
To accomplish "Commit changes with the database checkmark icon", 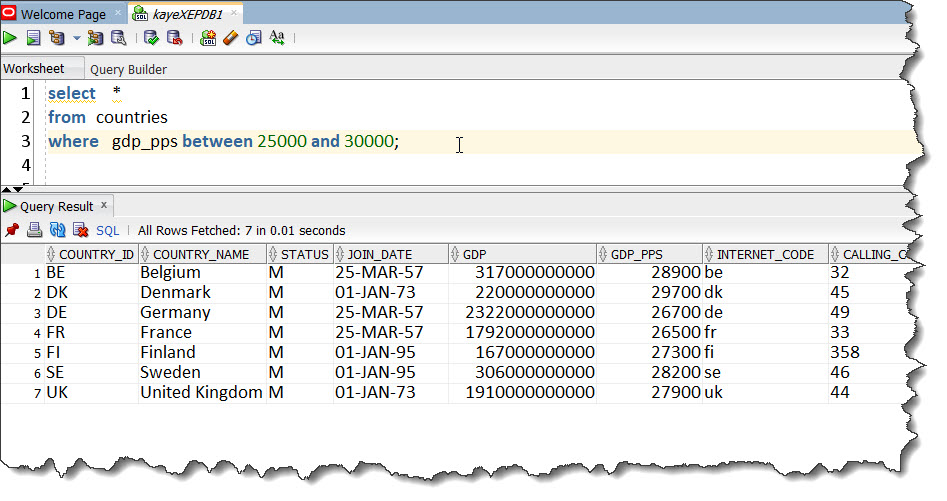I will (x=151, y=38).
